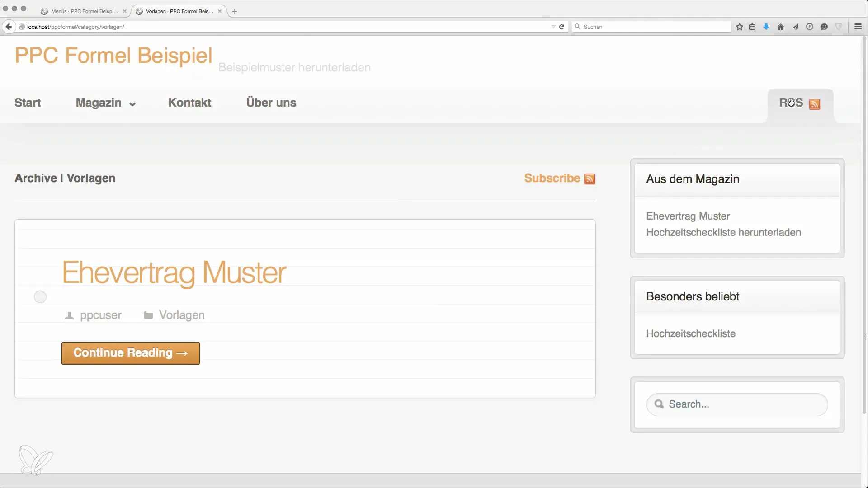Open a new browser tab
This screenshot has width=868, height=488.
point(235,12)
